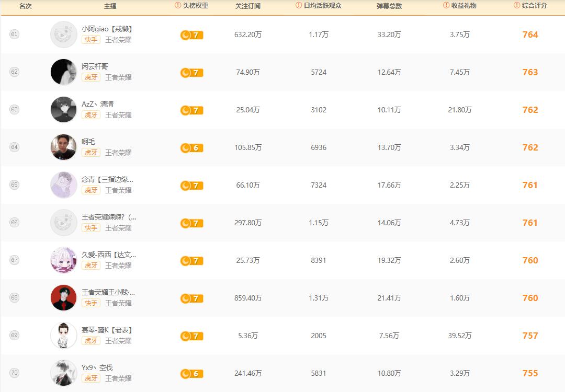Click the 综合评分 score 757

[x=530, y=336]
